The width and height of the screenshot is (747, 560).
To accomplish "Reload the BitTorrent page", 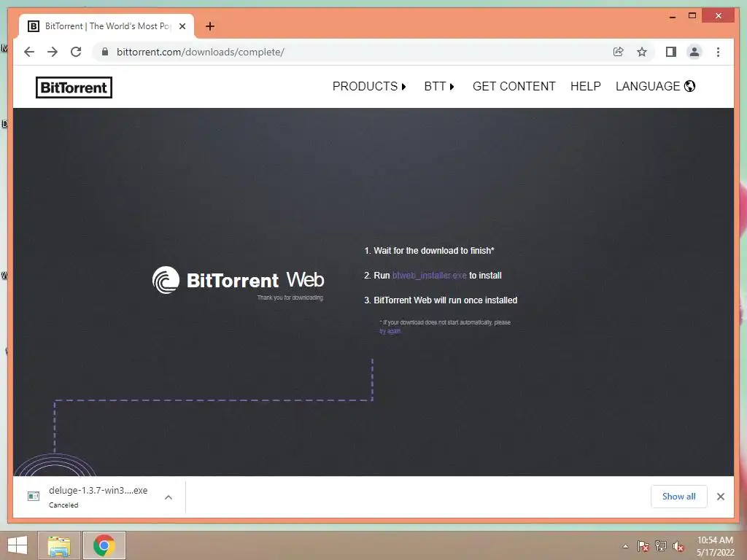I will [x=76, y=52].
